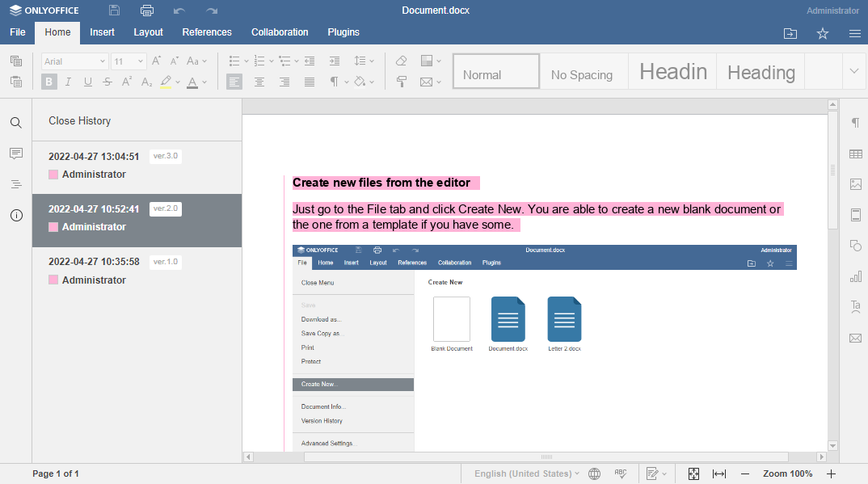Image resolution: width=868 pixels, height=484 pixels.
Task: Toggle Italic formatting
Action: coord(68,82)
